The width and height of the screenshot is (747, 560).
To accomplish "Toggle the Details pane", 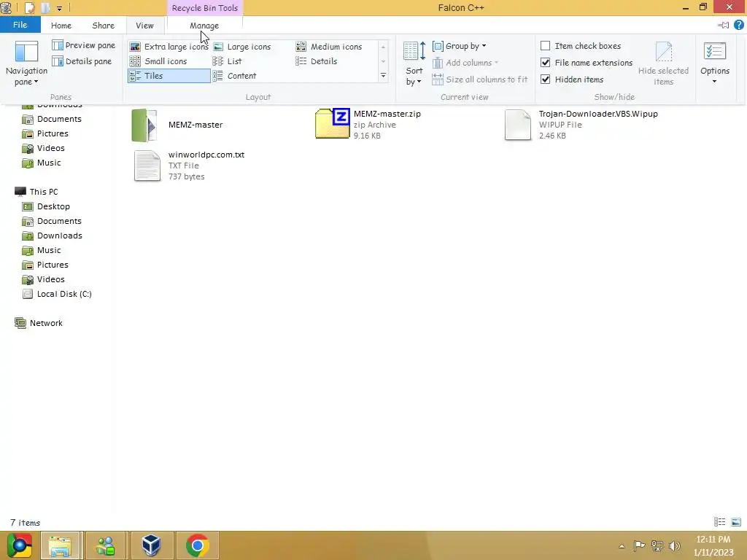I will click(82, 61).
